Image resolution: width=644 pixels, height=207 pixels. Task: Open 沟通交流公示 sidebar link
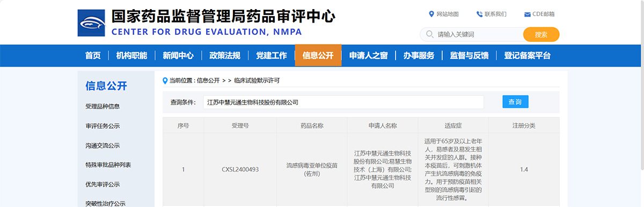[x=103, y=145]
